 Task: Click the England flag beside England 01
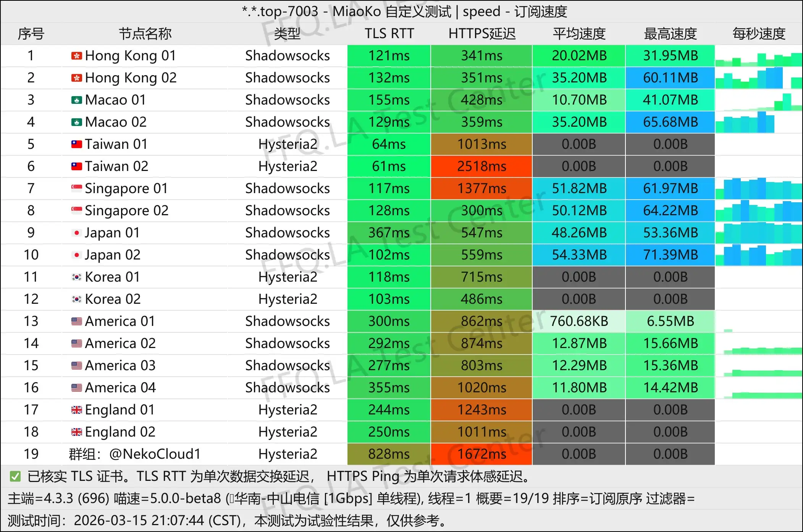tap(76, 409)
